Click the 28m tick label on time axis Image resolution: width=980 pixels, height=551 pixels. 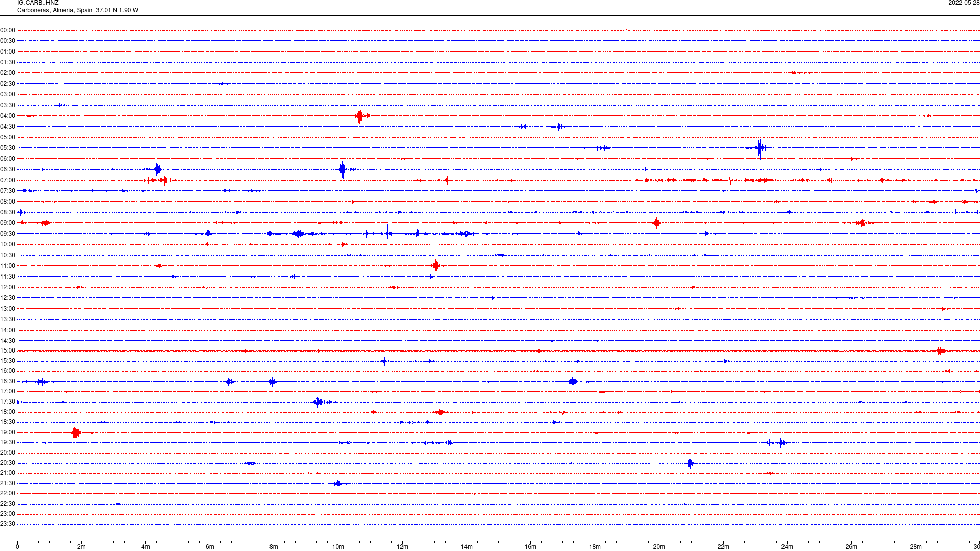click(x=916, y=547)
